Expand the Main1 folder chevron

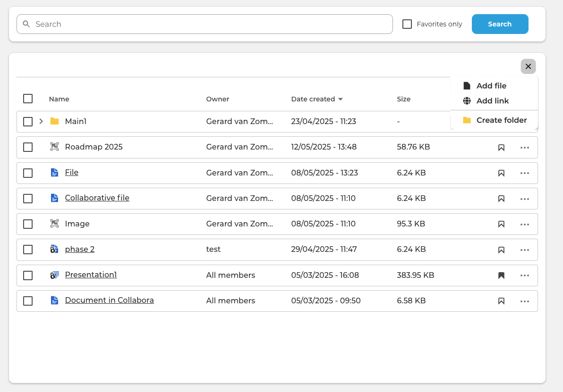(41, 121)
